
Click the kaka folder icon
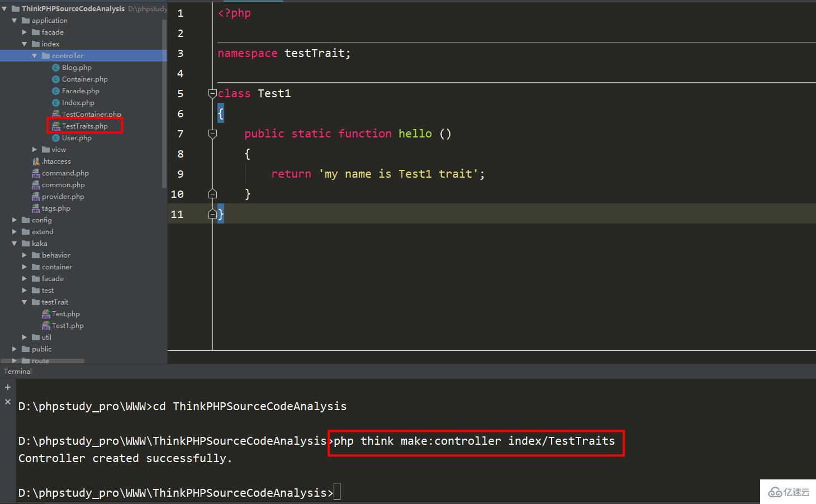pyautogui.click(x=26, y=244)
